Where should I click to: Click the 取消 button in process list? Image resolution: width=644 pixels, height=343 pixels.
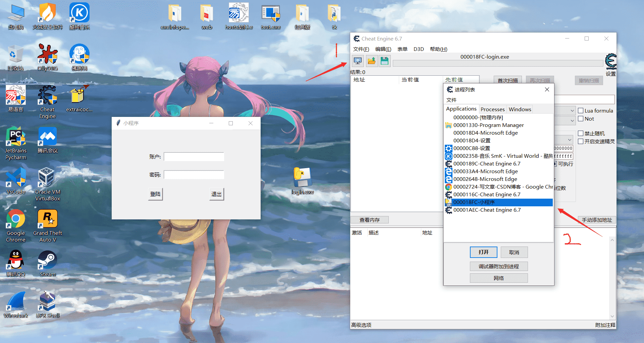514,252
